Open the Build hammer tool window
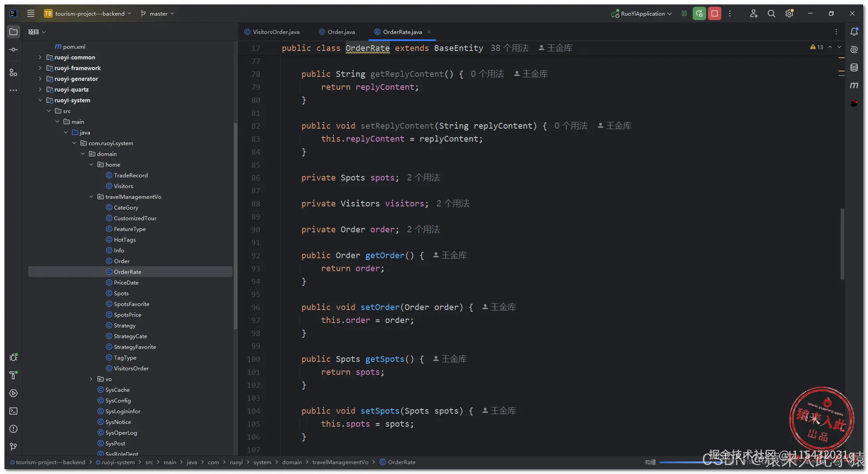The height and width of the screenshot is (474, 868). coord(13,375)
